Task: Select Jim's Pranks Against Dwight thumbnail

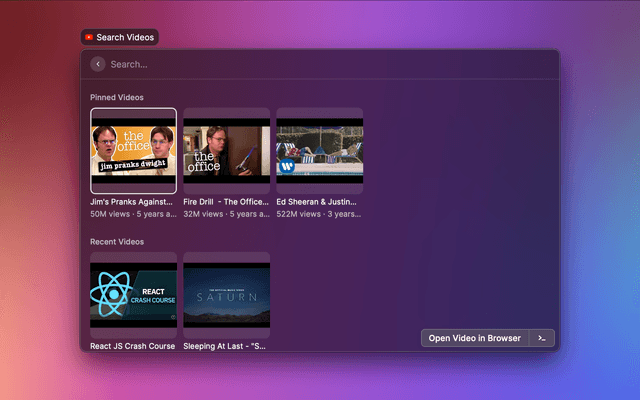Action: (x=133, y=151)
